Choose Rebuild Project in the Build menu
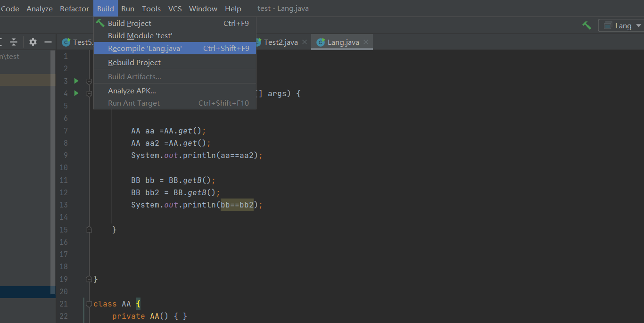644x323 pixels. [134, 62]
